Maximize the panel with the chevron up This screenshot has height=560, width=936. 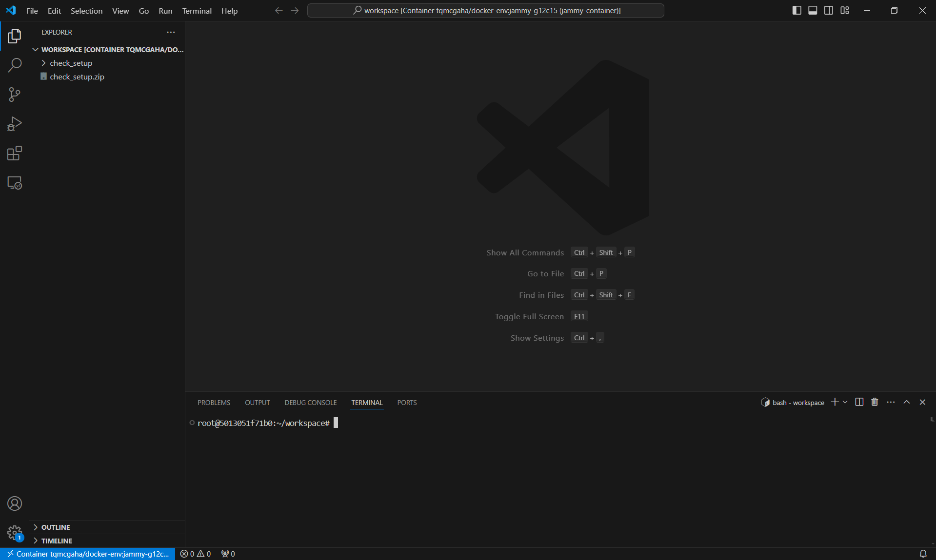[907, 402]
